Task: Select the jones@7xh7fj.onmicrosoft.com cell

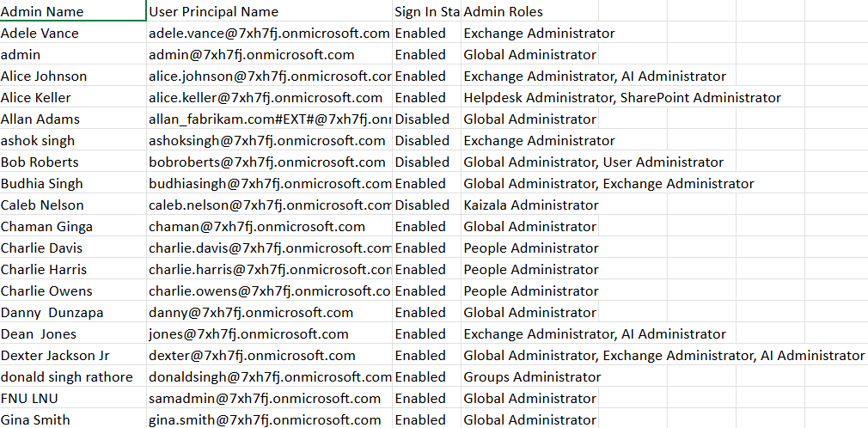Action: (x=248, y=334)
